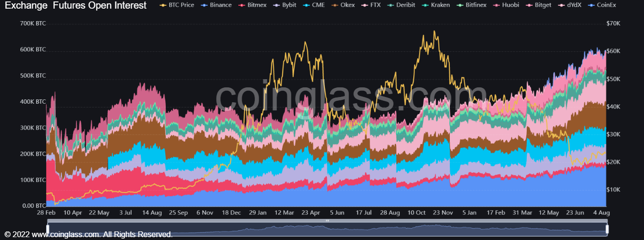
Task: Toggle the CME legend entry
Action: tap(314, 5)
